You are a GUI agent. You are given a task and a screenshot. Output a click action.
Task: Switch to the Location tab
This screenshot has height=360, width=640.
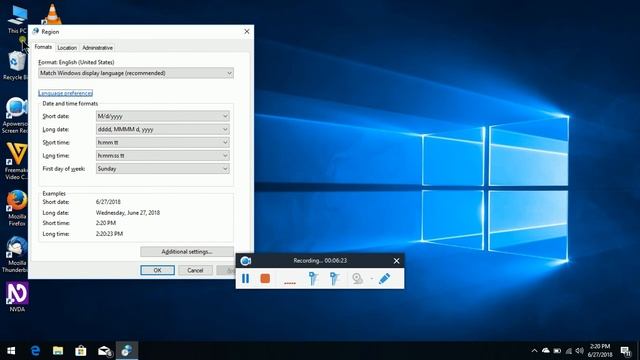tap(67, 48)
